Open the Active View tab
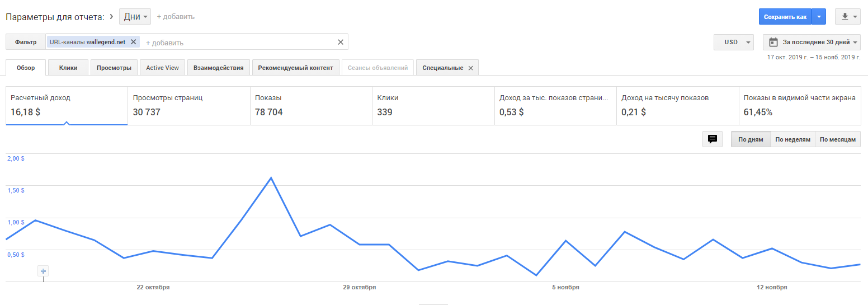 tap(162, 68)
